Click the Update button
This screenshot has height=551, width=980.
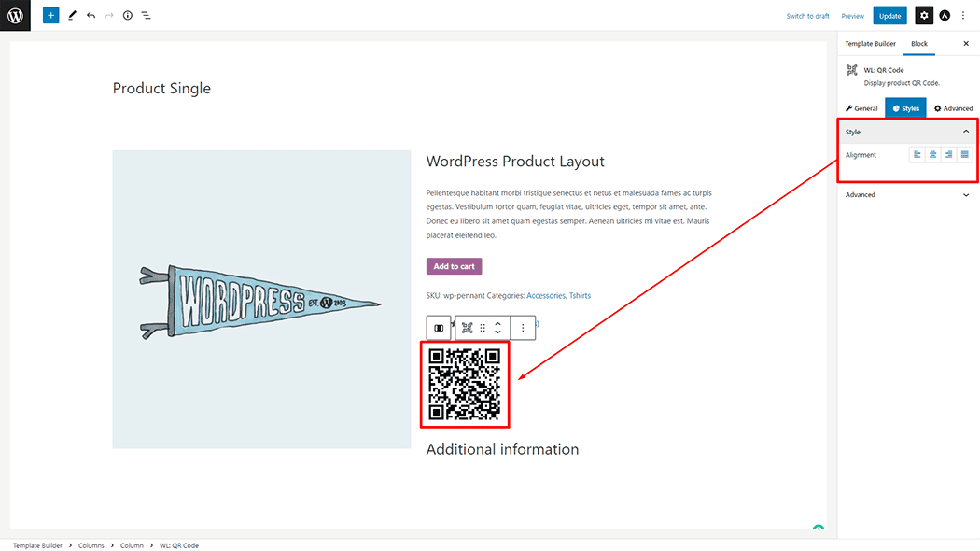pos(889,16)
